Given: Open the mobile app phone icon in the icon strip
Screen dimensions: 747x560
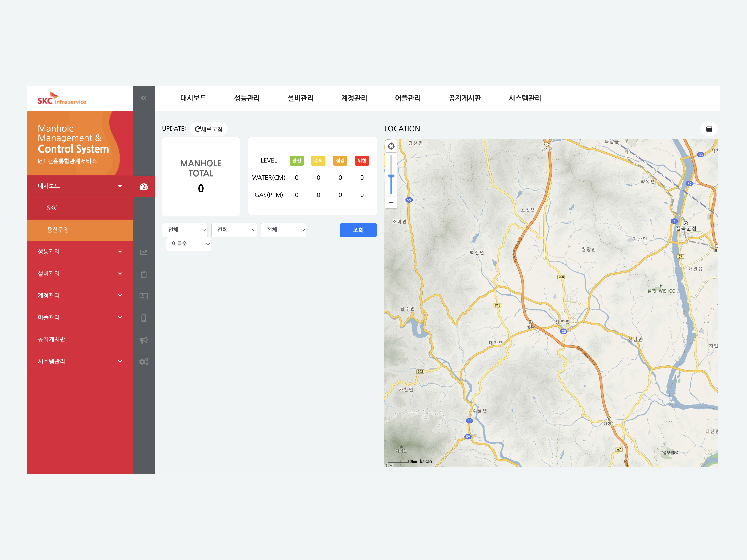Looking at the screenshot, I should 144,318.
